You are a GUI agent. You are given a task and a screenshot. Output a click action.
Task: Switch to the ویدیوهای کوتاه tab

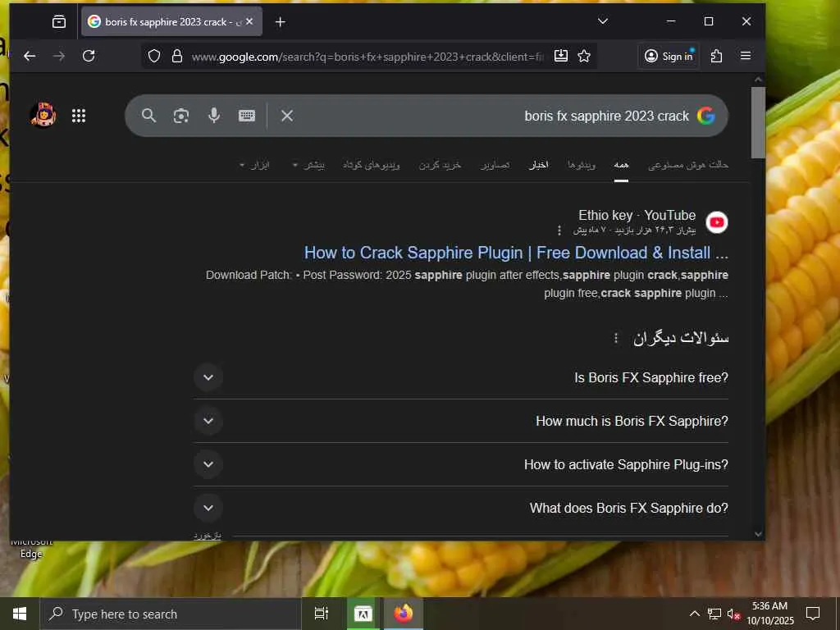(372, 164)
